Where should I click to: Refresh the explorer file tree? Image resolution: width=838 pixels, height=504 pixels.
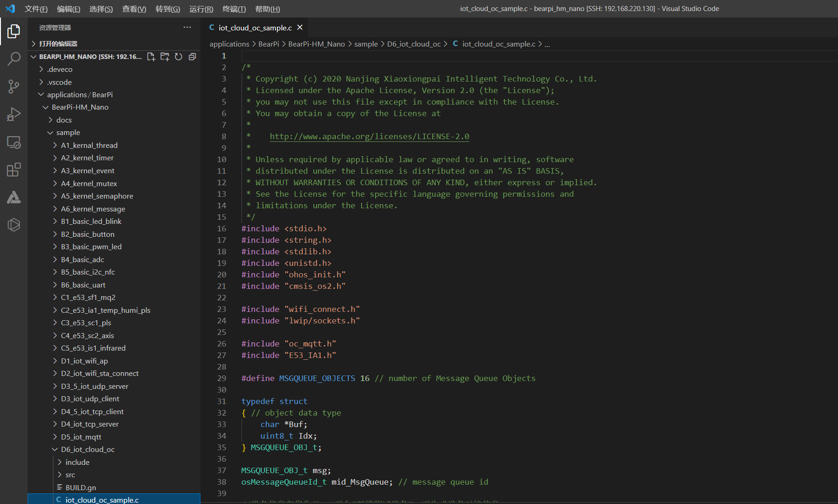(x=178, y=57)
